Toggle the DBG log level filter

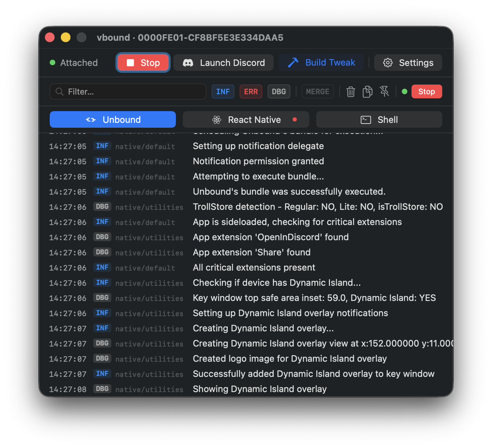point(279,91)
